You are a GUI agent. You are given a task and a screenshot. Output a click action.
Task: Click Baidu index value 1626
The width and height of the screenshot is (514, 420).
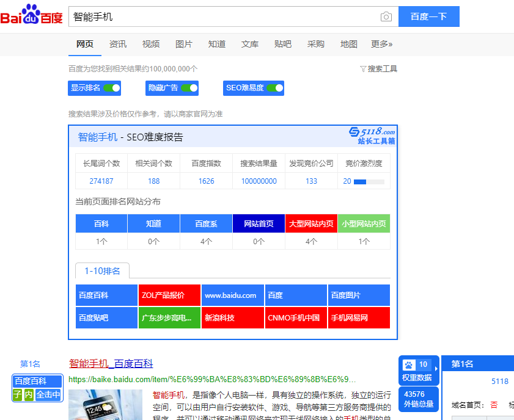pos(206,181)
